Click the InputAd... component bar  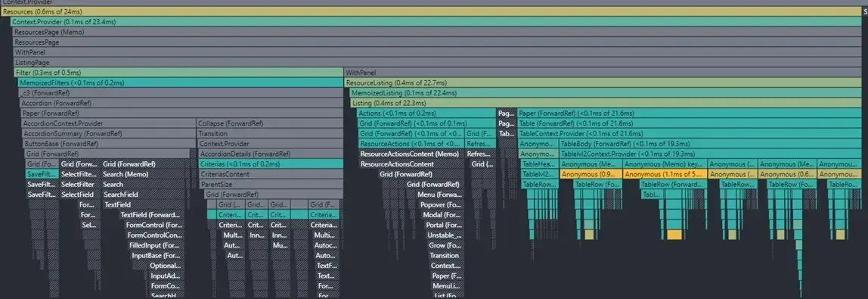(x=166, y=276)
